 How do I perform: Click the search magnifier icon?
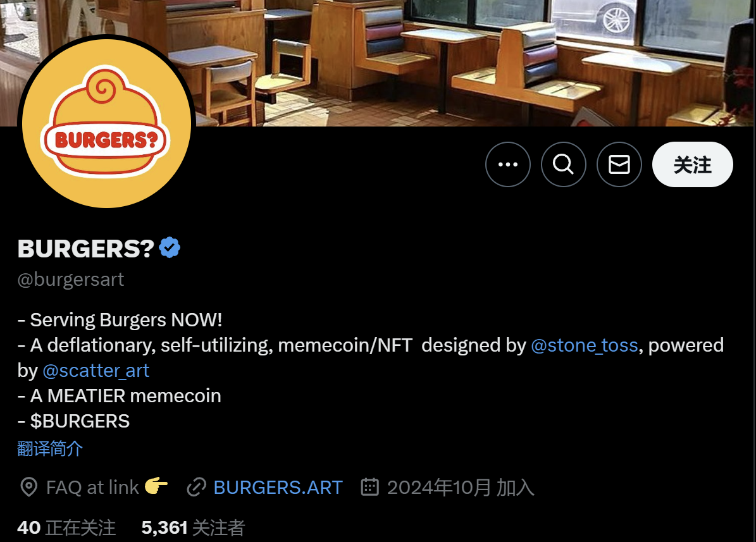pos(563,164)
